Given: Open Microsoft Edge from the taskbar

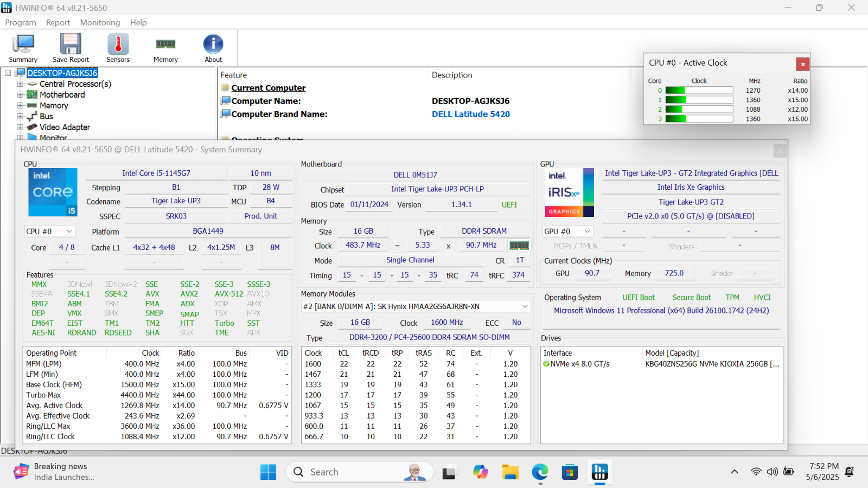Looking at the screenshot, I should click(x=540, y=472).
